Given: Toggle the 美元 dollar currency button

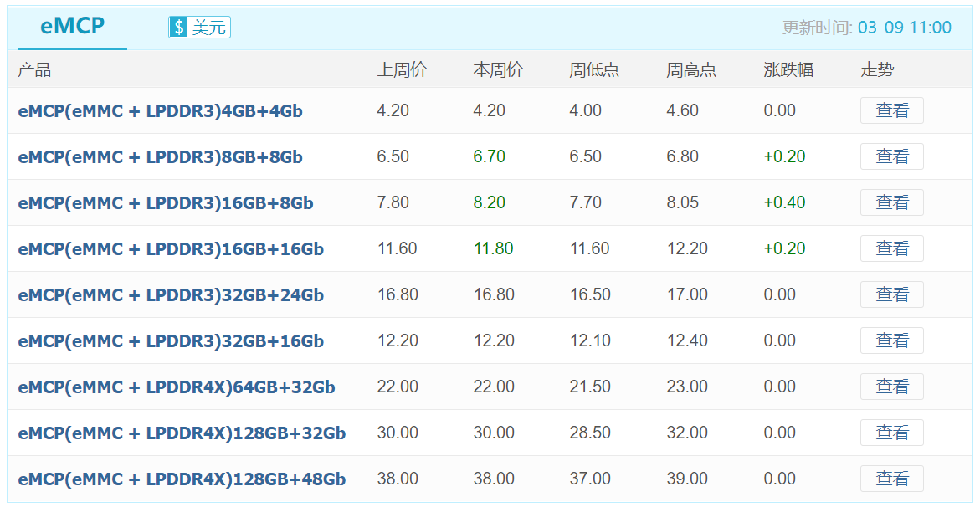Looking at the screenshot, I should point(199,27).
